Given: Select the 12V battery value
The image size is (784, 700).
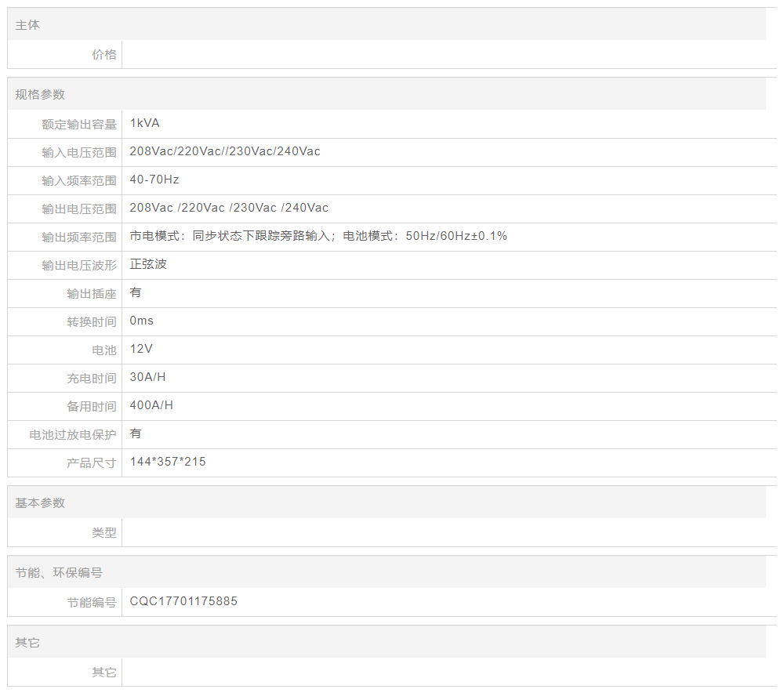Looking at the screenshot, I should (x=141, y=349).
